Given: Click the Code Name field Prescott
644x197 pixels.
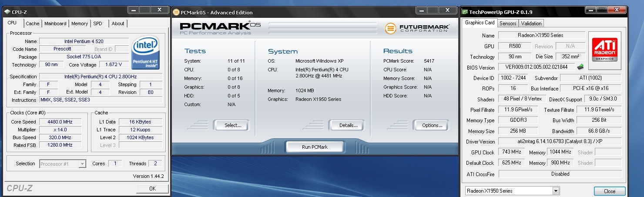Looking at the screenshot, I should point(62,49).
